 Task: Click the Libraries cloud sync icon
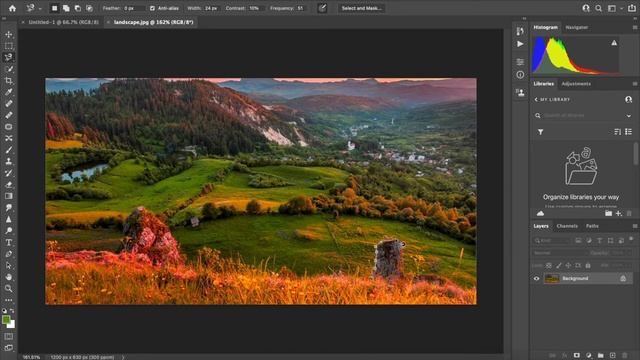pyautogui.click(x=540, y=213)
